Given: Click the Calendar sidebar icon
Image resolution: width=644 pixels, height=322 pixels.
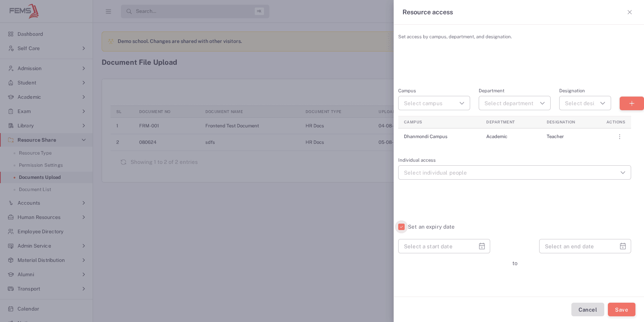Looking at the screenshot, I should tap(11, 309).
